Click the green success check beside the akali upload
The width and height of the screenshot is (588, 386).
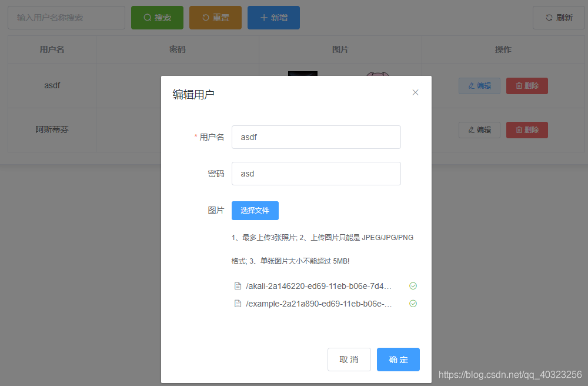click(413, 285)
